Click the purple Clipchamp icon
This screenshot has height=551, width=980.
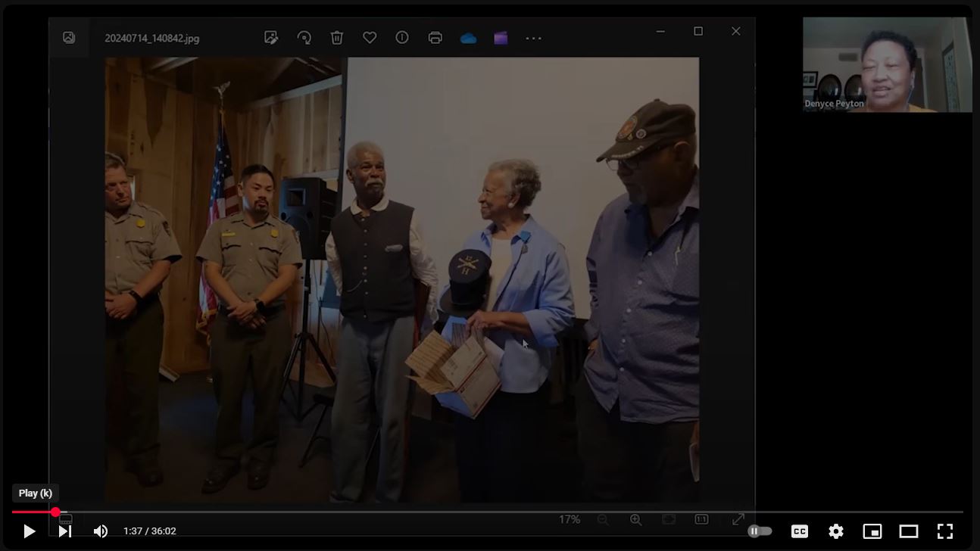tap(501, 38)
